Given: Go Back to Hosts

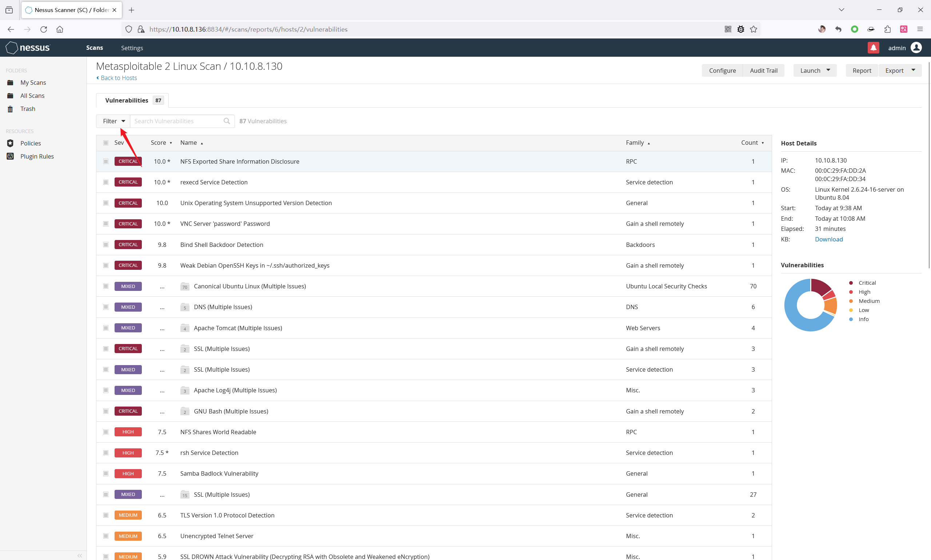Looking at the screenshot, I should coord(117,78).
